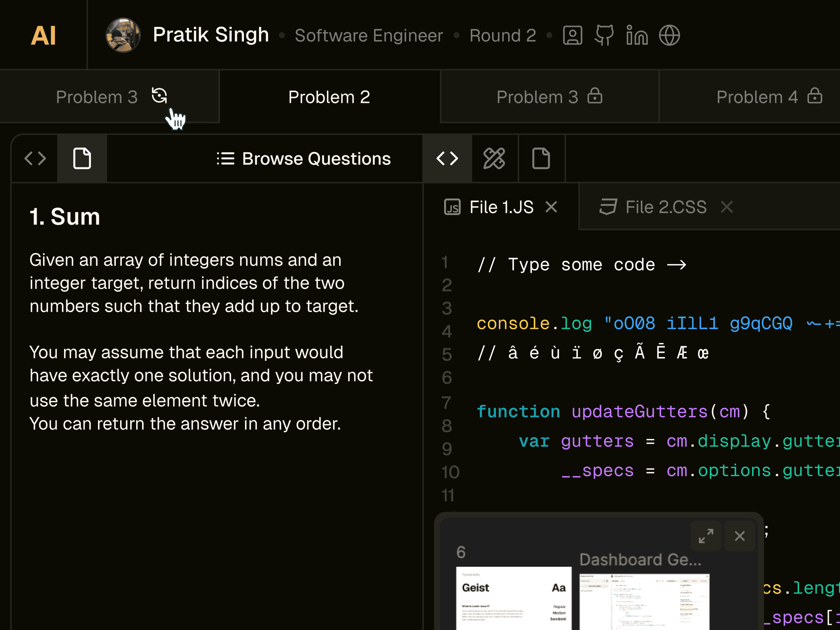Open the website globe icon
The width and height of the screenshot is (840, 630).
coord(669,35)
